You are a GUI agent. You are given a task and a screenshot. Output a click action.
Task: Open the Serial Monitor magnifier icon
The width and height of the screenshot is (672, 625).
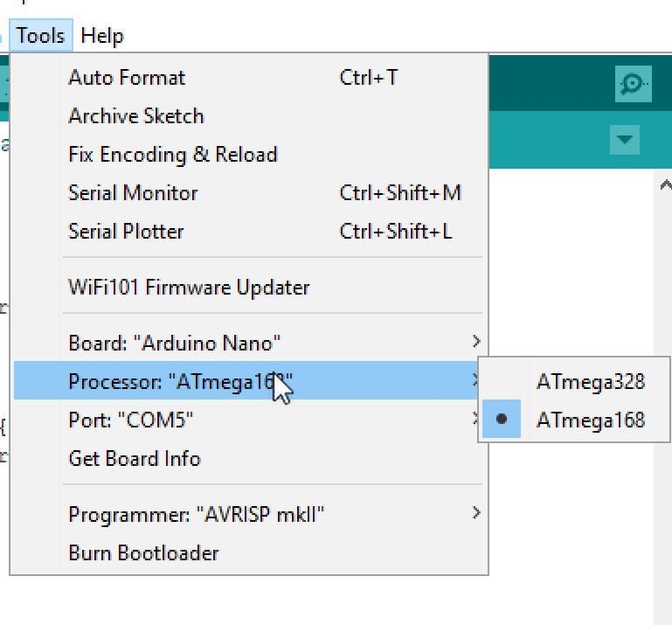633,84
